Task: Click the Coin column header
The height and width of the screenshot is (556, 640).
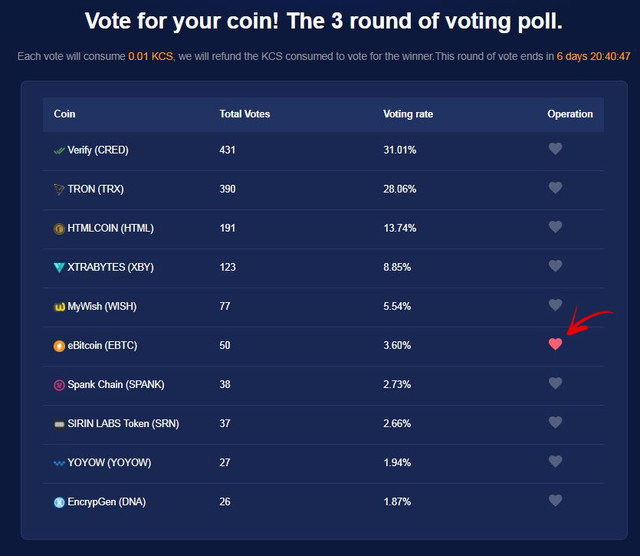Action: tap(64, 114)
